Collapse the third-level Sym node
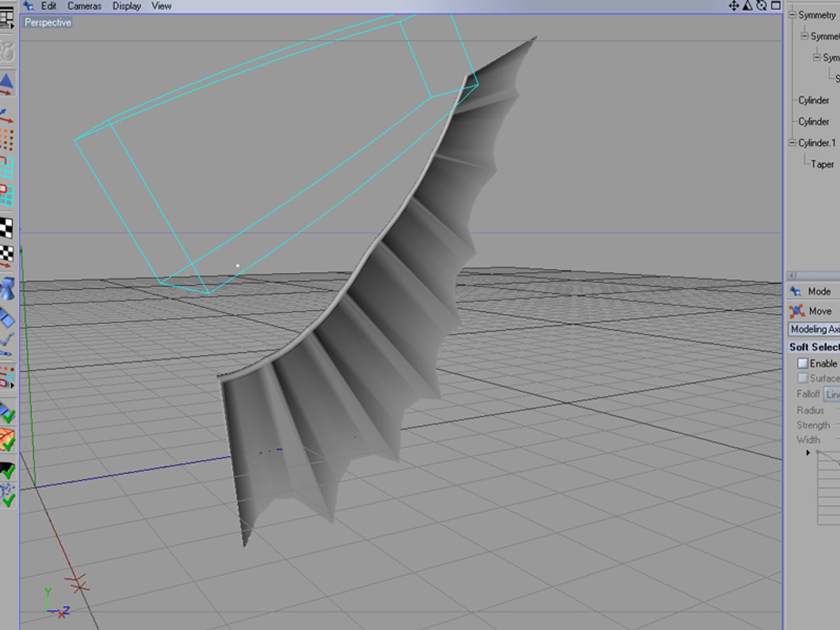 817,57
